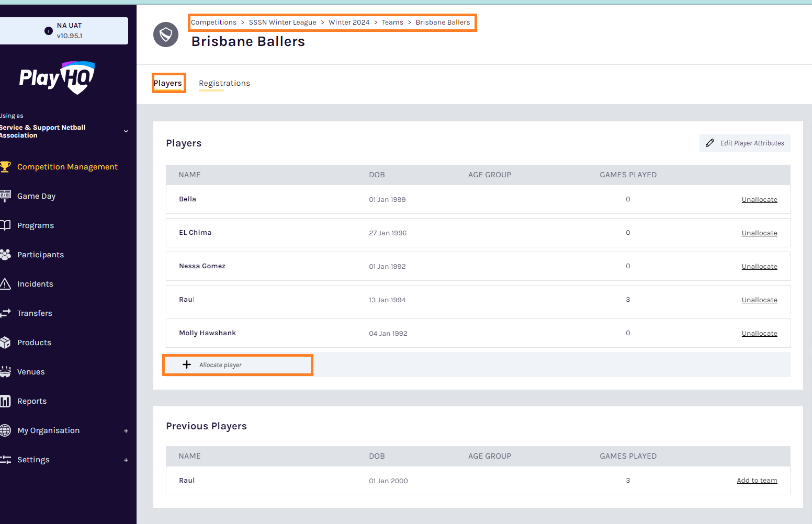Click the Reports chart icon
The height and width of the screenshot is (524, 812).
[5, 401]
